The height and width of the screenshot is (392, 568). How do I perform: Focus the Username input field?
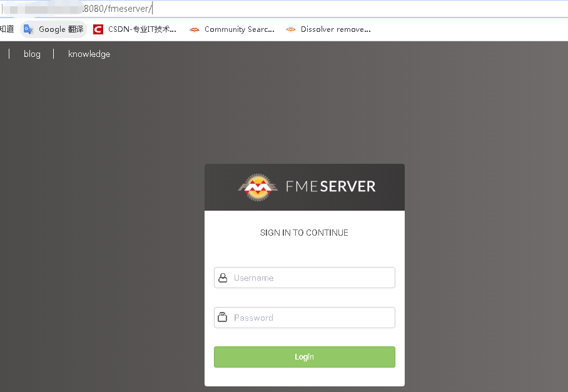(x=304, y=278)
